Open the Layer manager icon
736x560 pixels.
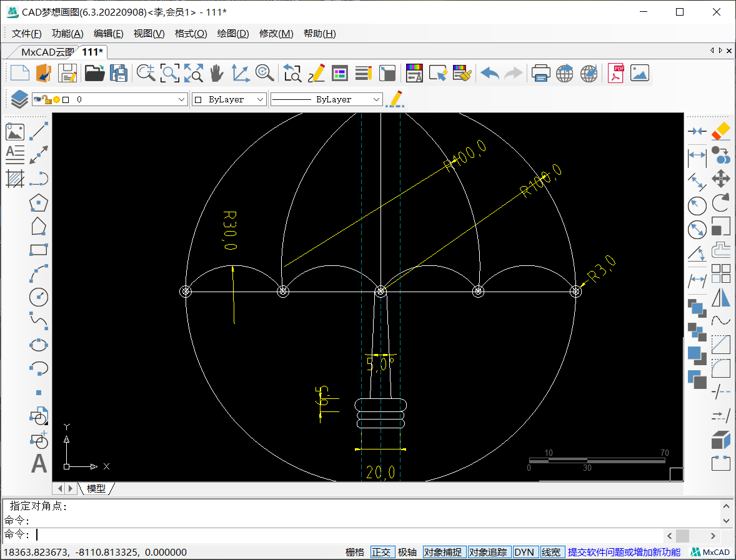[19, 99]
